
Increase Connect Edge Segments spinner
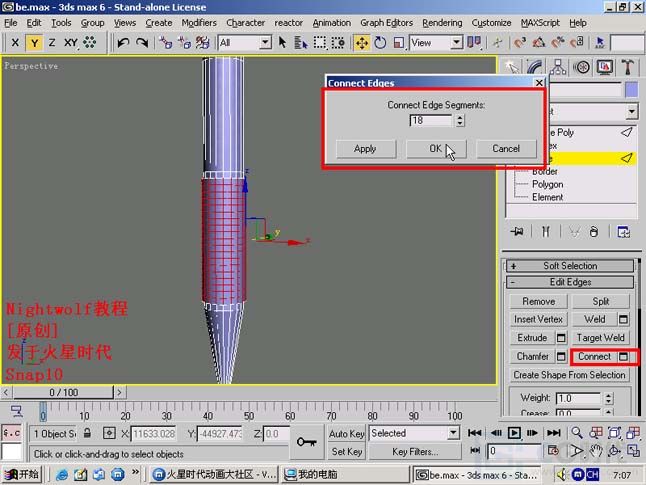coord(460,117)
